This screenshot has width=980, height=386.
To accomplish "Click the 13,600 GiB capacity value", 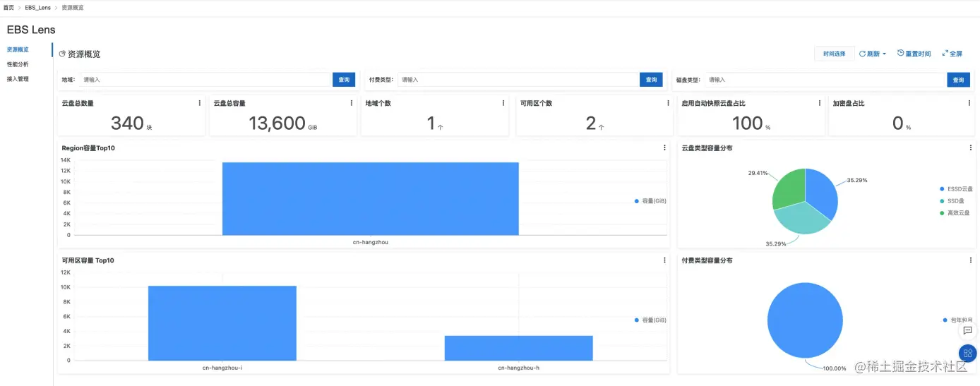I will (x=277, y=123).
